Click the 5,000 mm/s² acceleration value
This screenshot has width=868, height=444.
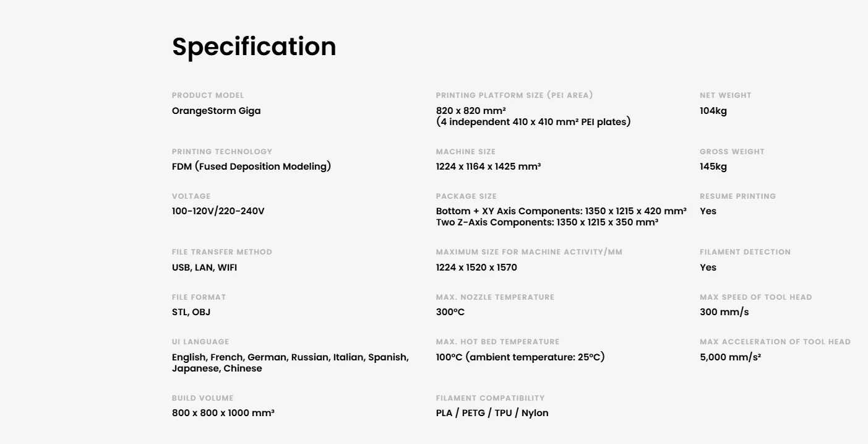coord(730,357)
